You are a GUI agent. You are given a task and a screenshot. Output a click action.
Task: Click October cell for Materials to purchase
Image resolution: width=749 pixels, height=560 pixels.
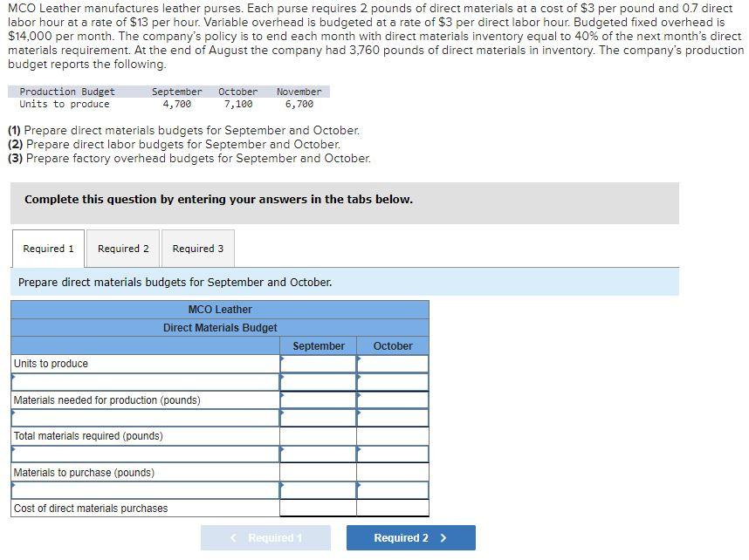393,472
